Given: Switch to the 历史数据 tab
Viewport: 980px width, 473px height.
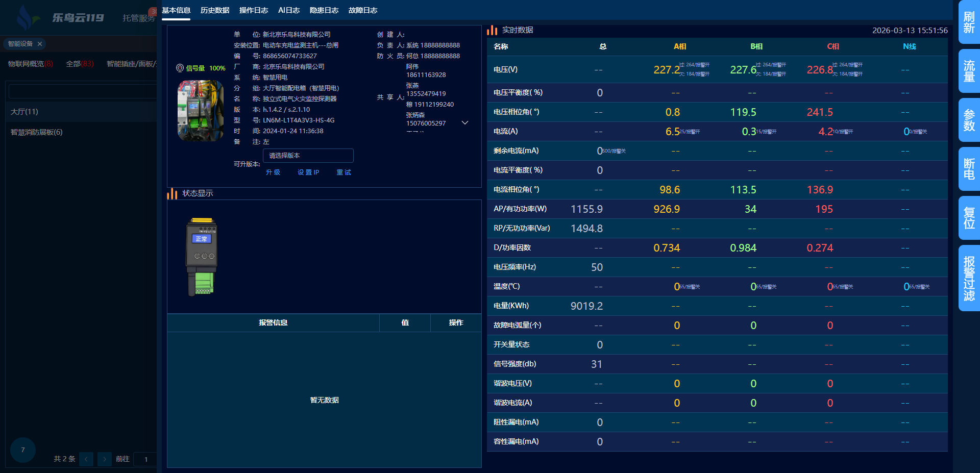Looking at the screenshot, I should pyautogui.click(x=215, y=10).
